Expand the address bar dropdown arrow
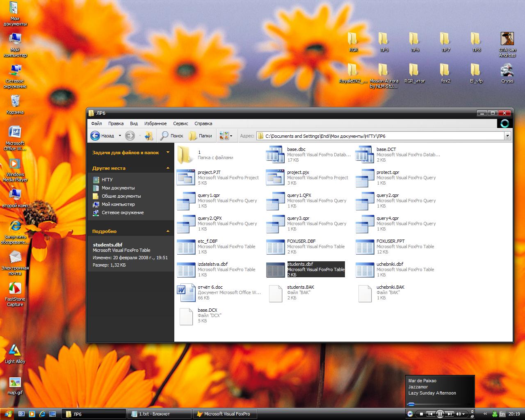 [507, 136]
